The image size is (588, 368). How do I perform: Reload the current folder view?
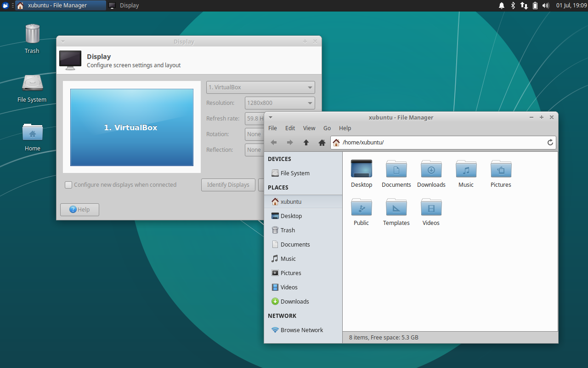coord(550,142)
